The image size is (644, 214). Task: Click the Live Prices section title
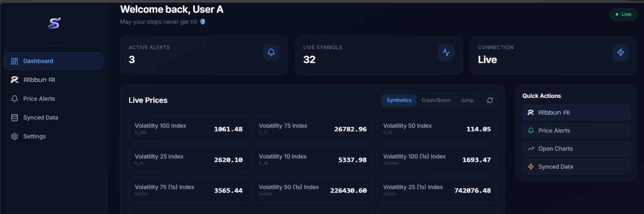click(148, 100)
